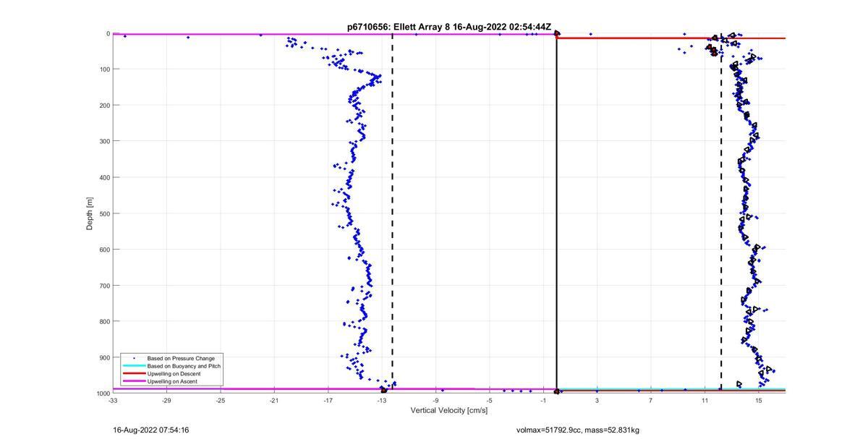Image resolution: width=868 pixels, height=442 pixels.
Task: Click the depth tick label '500'
Action: point(105,213)
